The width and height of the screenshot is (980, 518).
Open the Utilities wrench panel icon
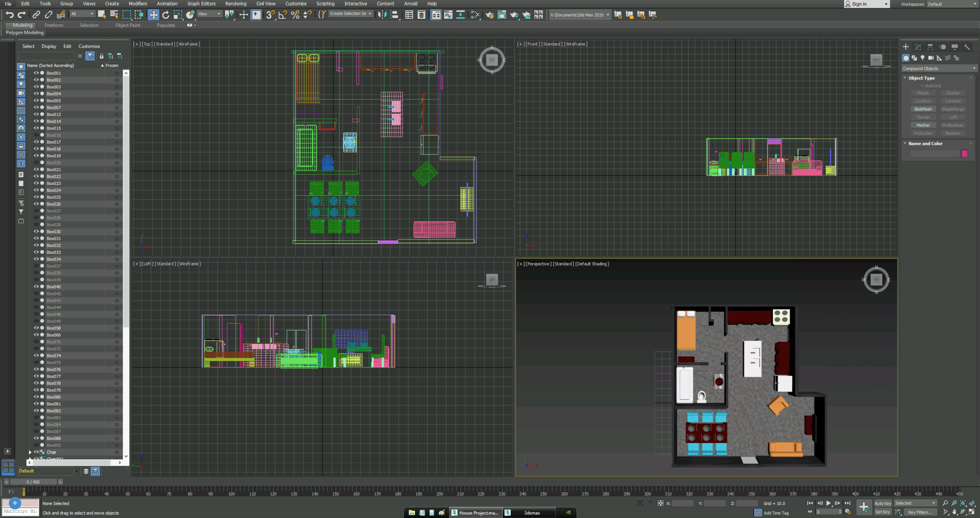tap(967, 47)
